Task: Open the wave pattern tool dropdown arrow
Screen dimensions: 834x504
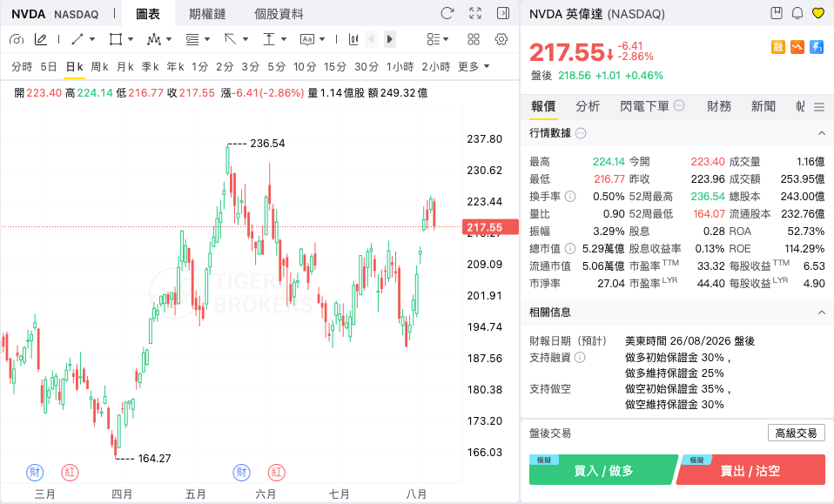Action: coord(169,39)
